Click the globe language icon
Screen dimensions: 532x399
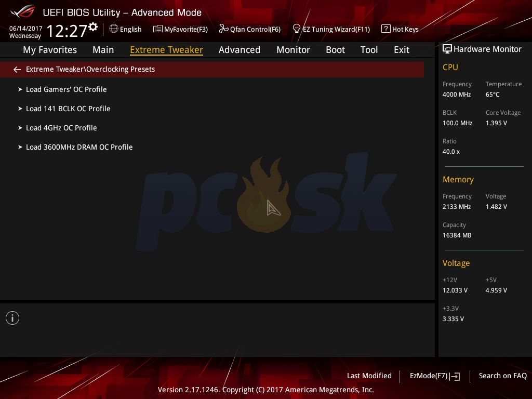(114, 29)
